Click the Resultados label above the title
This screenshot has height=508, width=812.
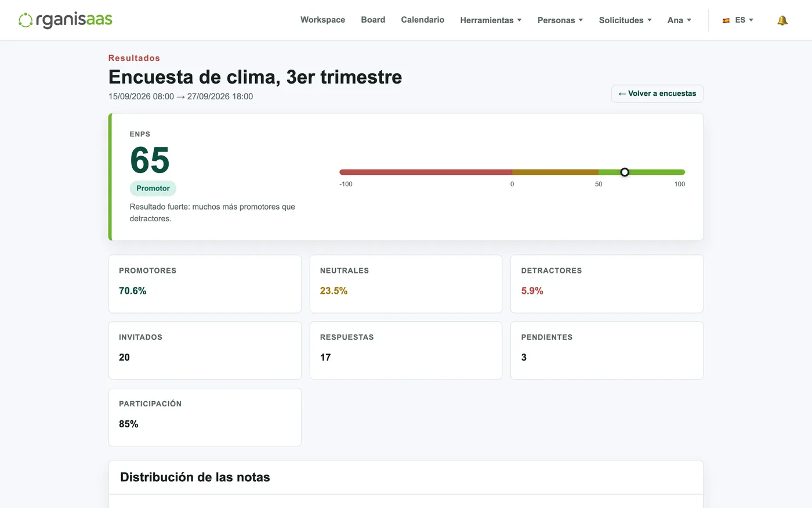point(134,58)
